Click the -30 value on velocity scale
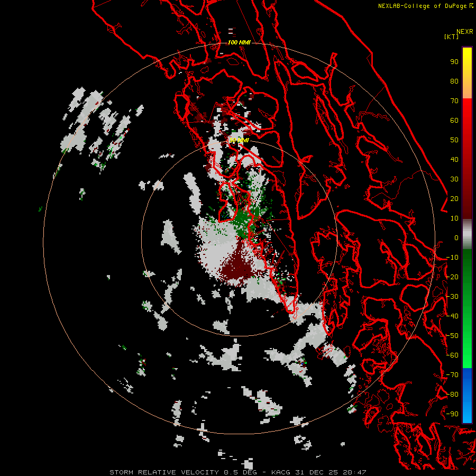The width and height of the screenshot is (476, 476). (452, 297)
